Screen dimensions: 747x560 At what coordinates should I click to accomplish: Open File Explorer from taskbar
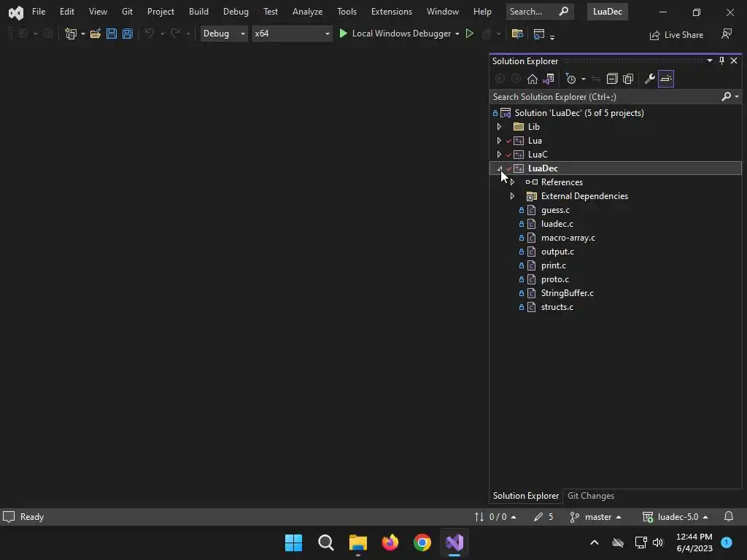click(x=357, y=542)
